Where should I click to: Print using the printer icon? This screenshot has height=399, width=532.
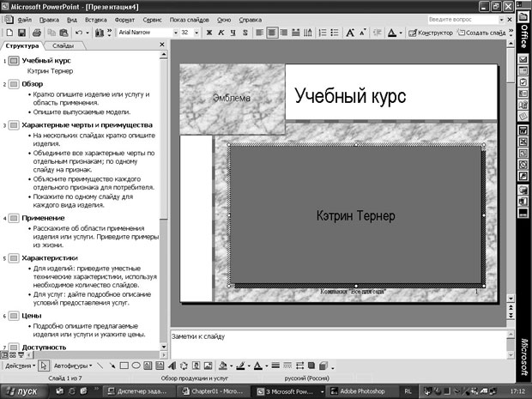[x=37, y=33]
